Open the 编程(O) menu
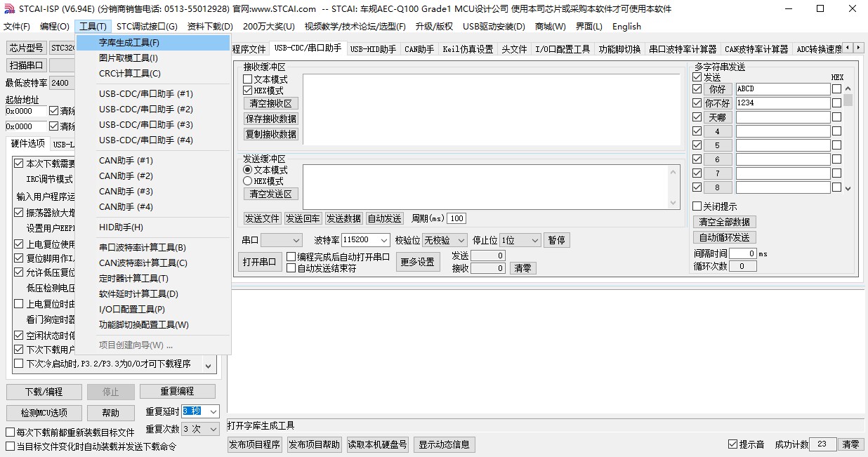The image size is (868, 457). tap(55, 27)
